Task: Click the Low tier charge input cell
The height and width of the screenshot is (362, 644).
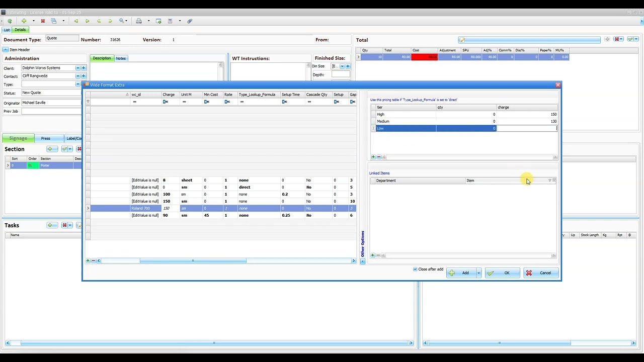Action: click(527, 128)
